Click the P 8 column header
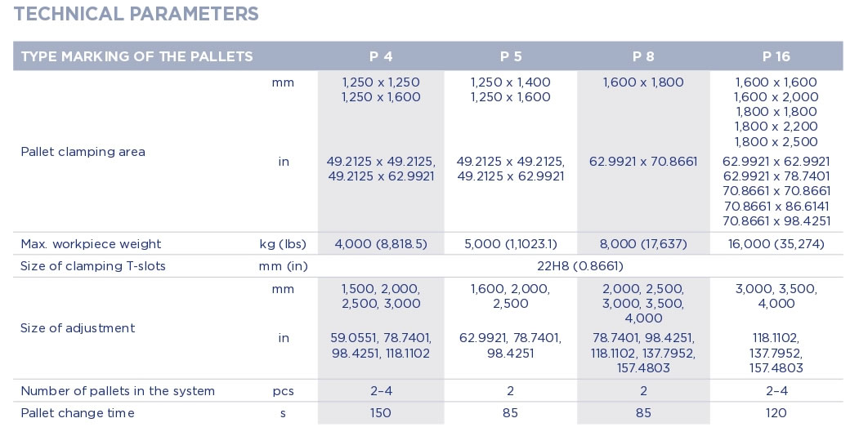The width and height of the screenshot is (868, 436). point(643,56)
